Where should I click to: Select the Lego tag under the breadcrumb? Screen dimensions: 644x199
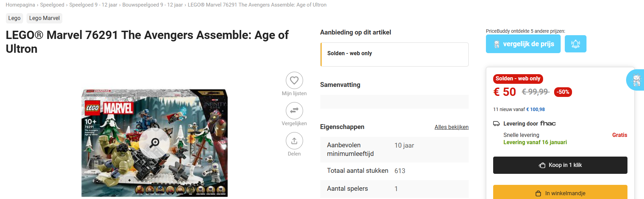[x=14, y=18]
